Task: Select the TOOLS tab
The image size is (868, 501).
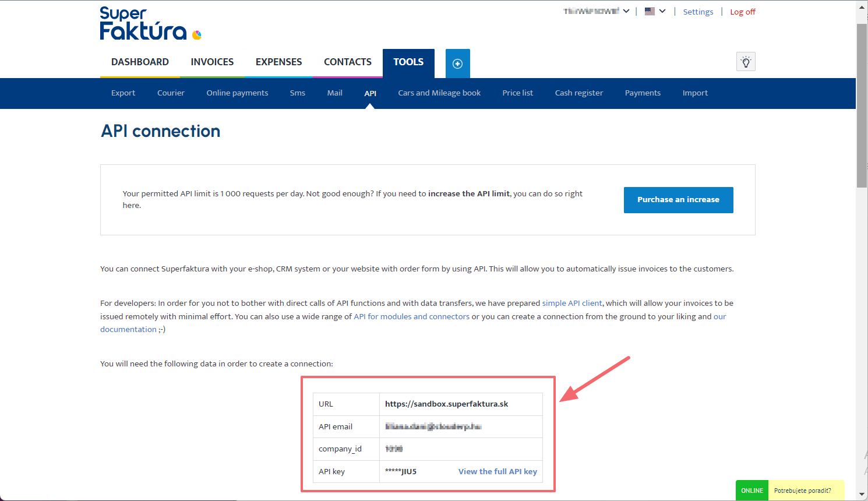Action: point(408,62)
